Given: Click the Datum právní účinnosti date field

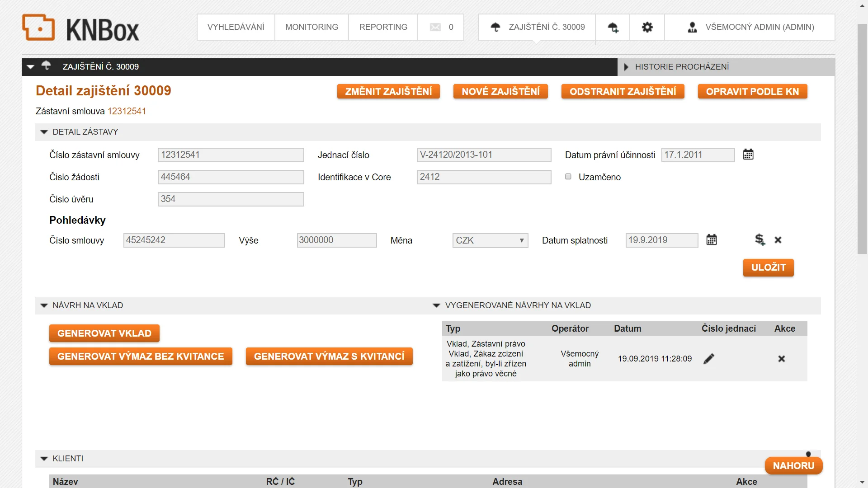Looking at the screenshot, I should coord(698,155).
